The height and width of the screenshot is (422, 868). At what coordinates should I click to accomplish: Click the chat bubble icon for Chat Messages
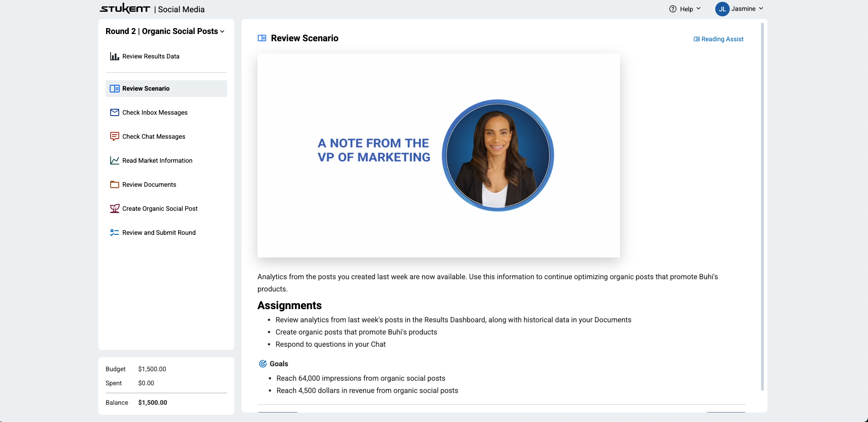(x=115, y=136)
